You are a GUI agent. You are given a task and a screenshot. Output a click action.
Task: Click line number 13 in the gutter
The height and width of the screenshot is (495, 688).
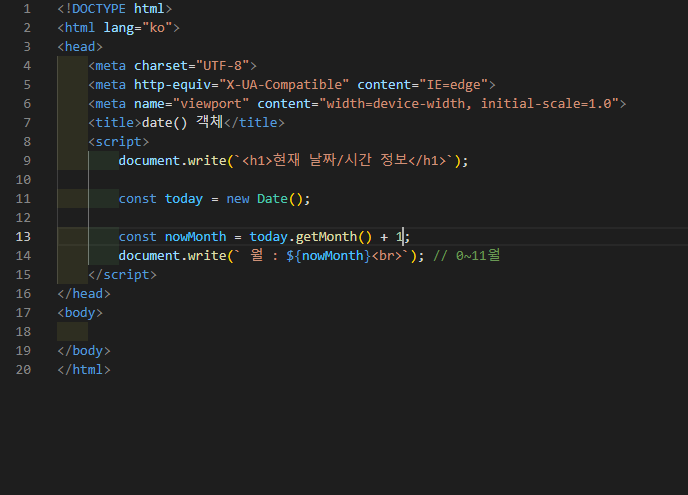pos(23,237)
